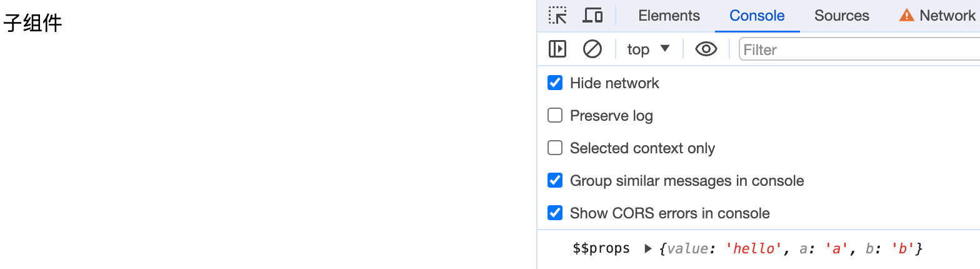The height and width of the screenshot is (269, 980).
Task: Click the inspect element picker icon
Action: click(x=557, y=16)
